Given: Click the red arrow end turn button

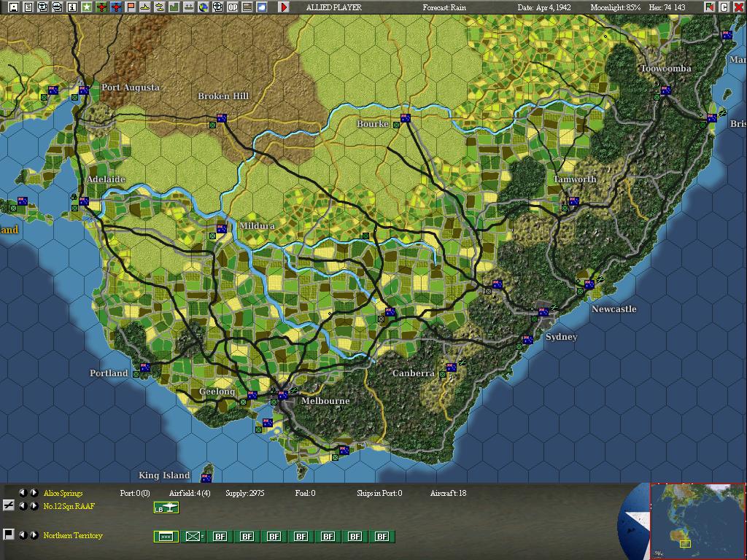Looking at the screenshot, I should tap(284, 7).
